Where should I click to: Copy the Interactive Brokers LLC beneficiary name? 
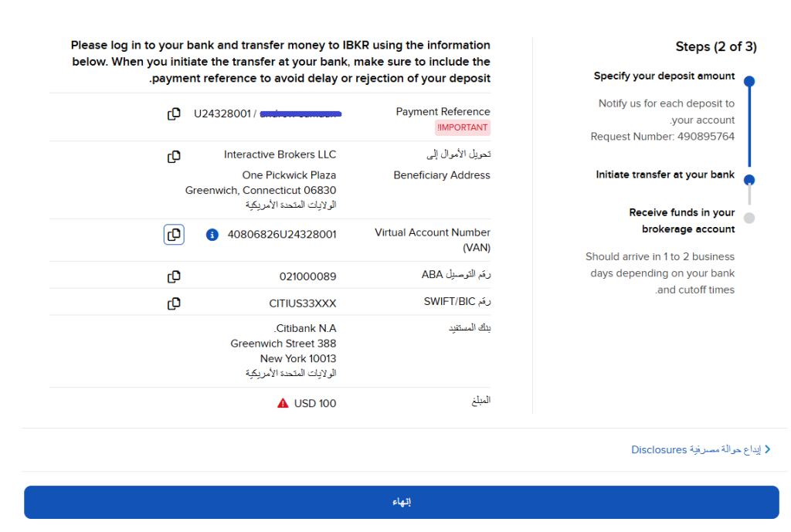tap(174, 156)
